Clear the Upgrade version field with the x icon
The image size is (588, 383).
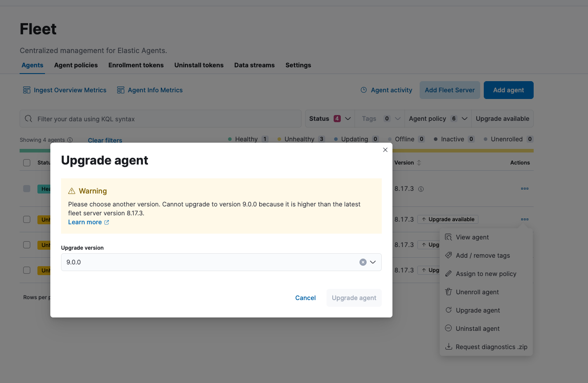coord(363,262)
